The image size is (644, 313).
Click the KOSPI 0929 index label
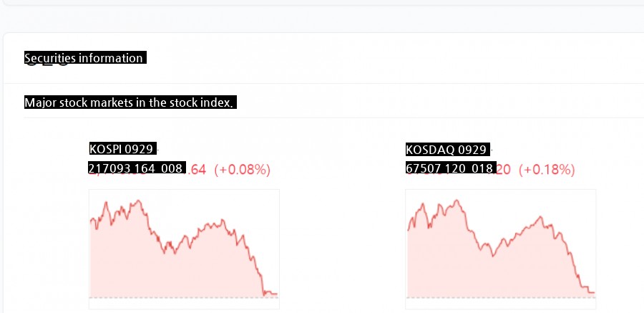click(122, 149)
